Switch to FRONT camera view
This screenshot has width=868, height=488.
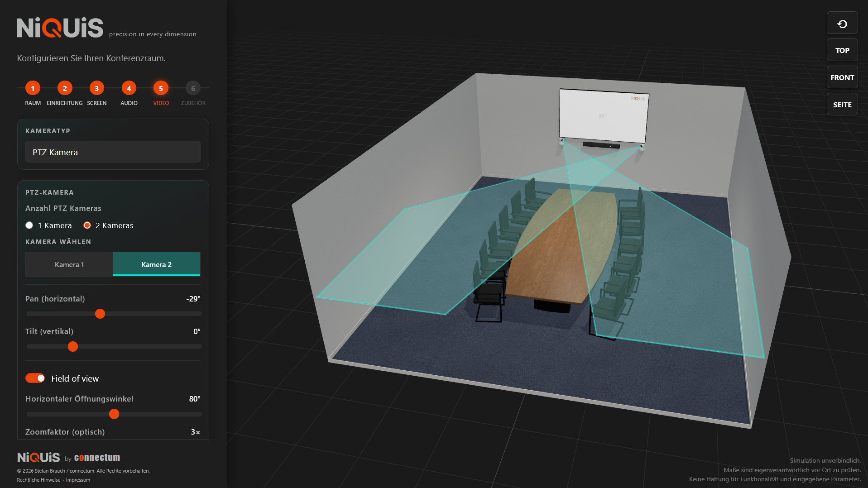(x=842, y=77)
